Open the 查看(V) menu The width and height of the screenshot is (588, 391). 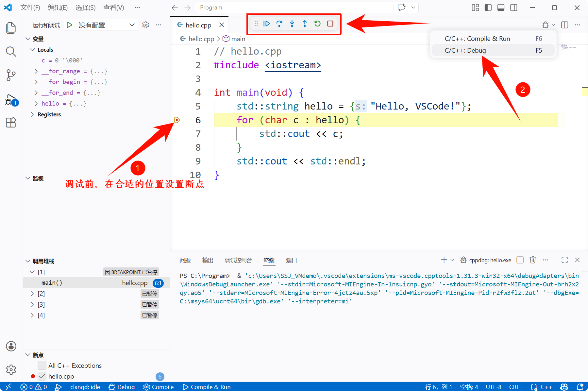pos(114,8)
